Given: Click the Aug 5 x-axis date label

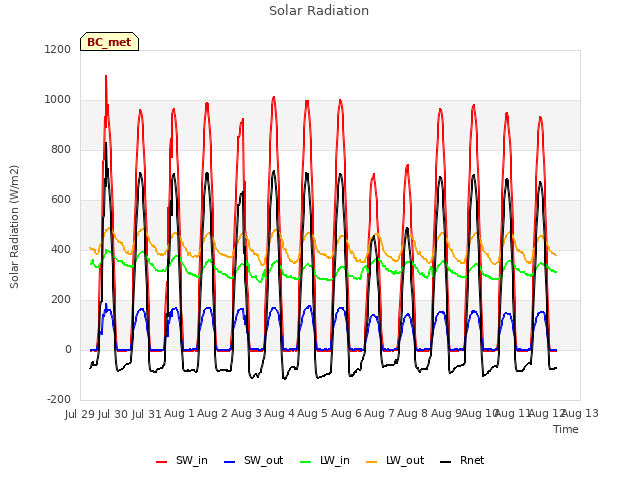Looking at the screenshot, I should click(312, 414).
